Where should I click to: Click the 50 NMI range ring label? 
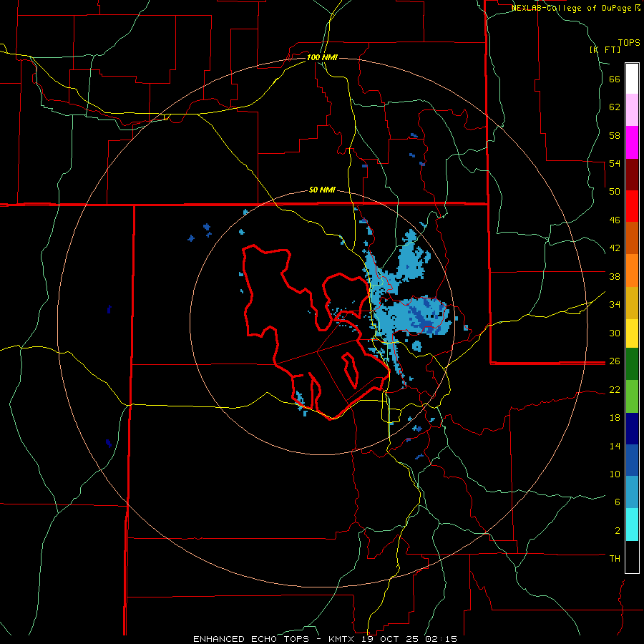(x=322, y=190)
